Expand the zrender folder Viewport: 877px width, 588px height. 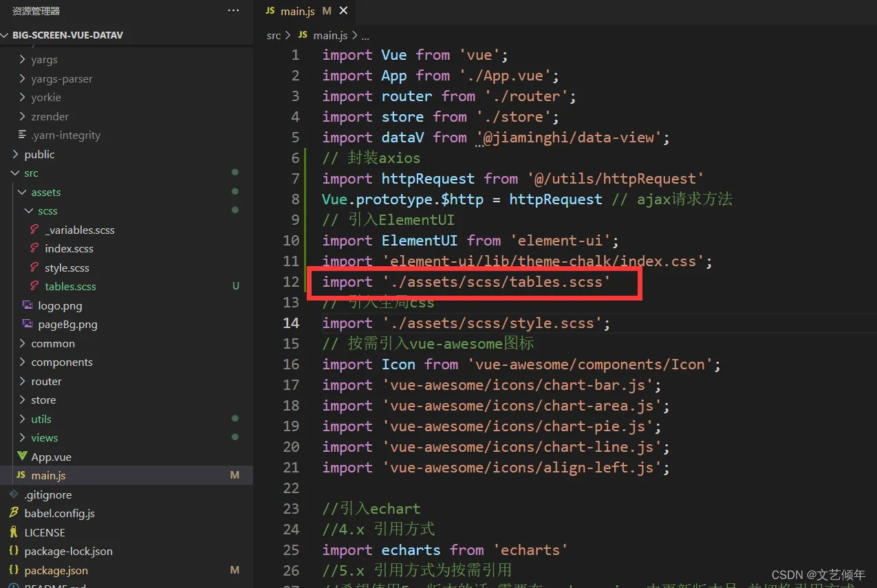tap(50, 117)
